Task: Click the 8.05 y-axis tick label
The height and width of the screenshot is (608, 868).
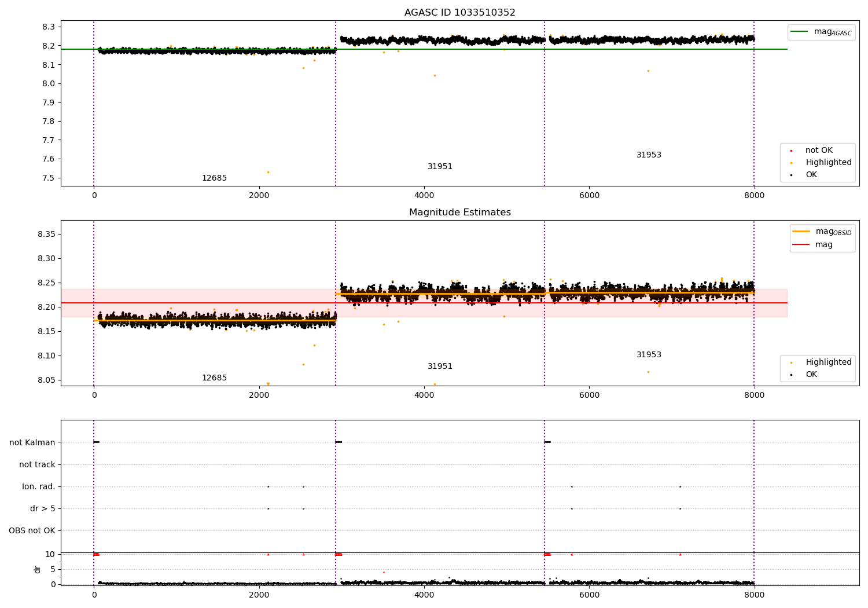Action: point(47,380)
